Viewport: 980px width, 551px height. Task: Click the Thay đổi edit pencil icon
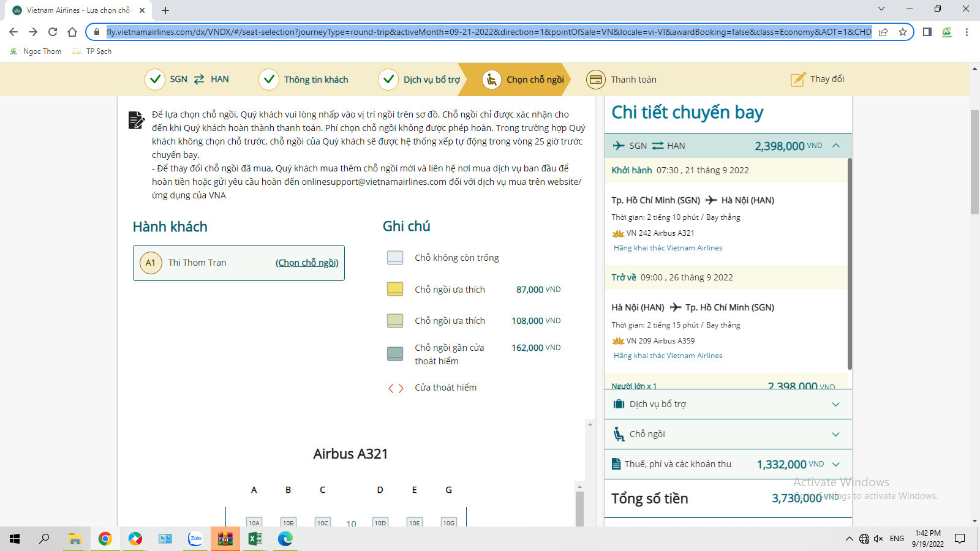[798, 79]
